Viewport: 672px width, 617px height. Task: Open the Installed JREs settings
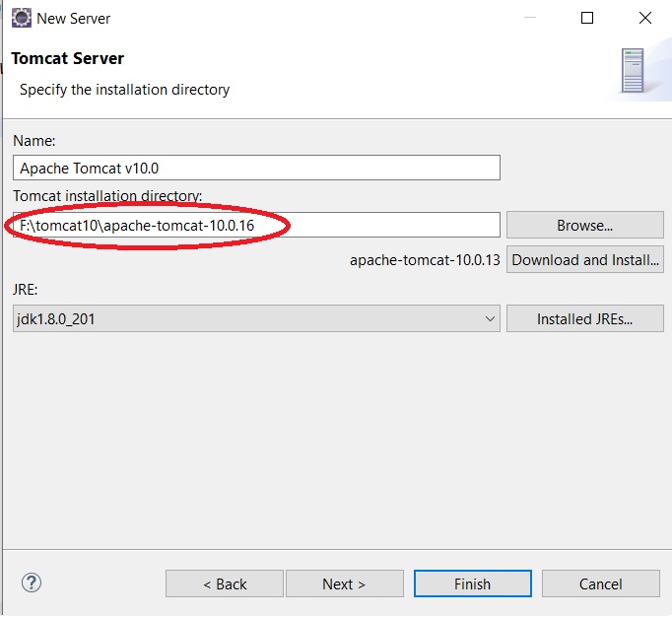point(585,318)
